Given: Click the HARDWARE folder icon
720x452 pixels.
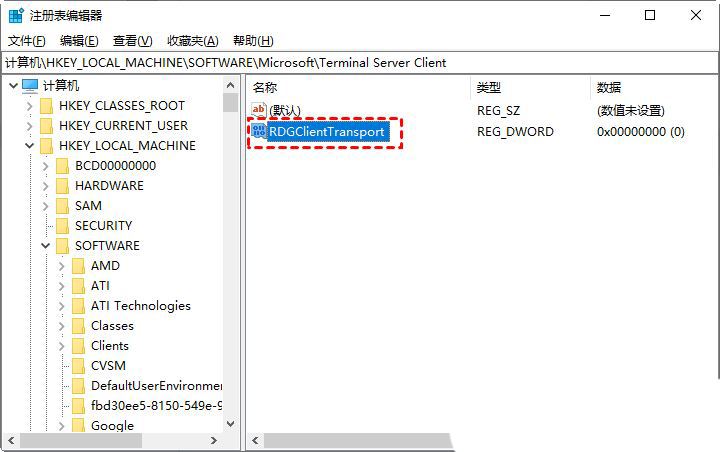Looking at the screenshot, I should pos(62,186).
